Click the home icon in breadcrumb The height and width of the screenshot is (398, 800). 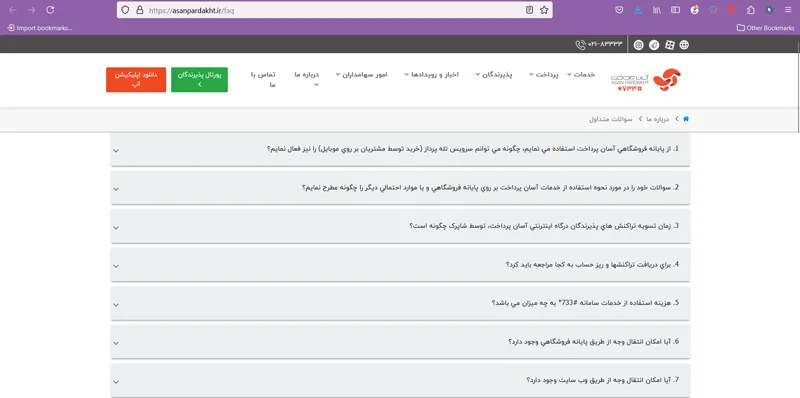[686, 119]
